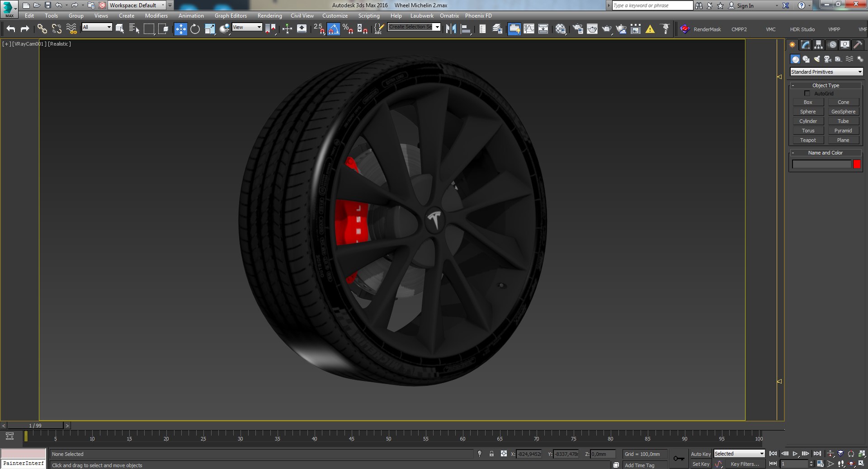Open the Scripting menu
Screen dimensions: 868x469
pos(369,16)
